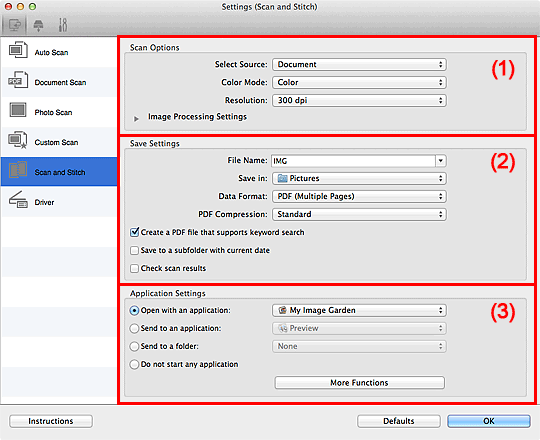This screenshot has width=540, height=440.
Task: Click the Photo Scan sidebar icon
Action: click(x=18, y=110)
